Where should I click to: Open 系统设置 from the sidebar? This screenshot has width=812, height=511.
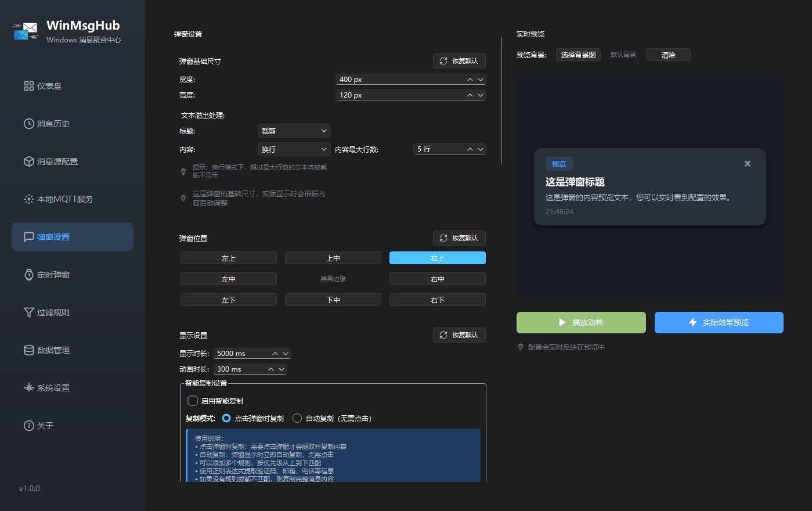[x=72, y=387]
